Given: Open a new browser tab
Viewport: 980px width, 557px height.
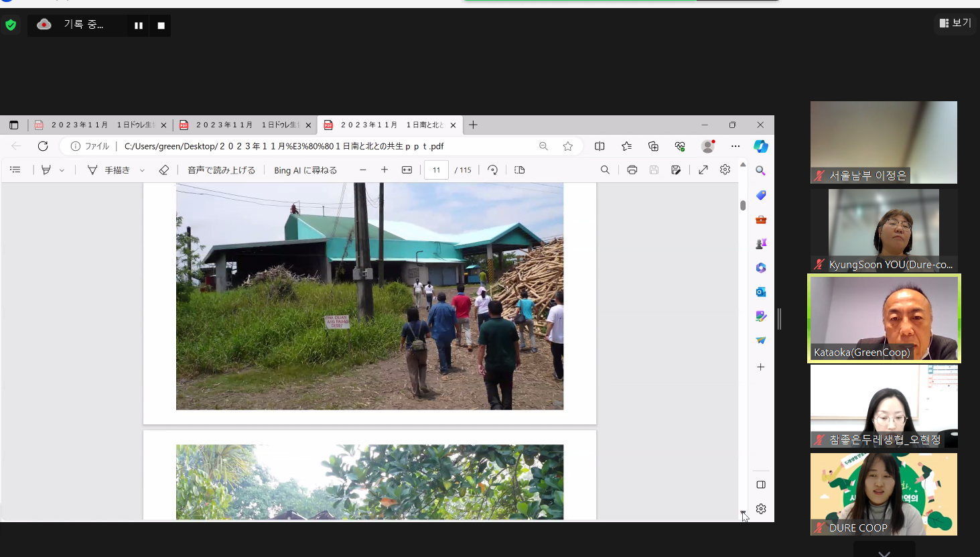Looking at the screenshot, I should pyautogui.click(x=473, y=125).
